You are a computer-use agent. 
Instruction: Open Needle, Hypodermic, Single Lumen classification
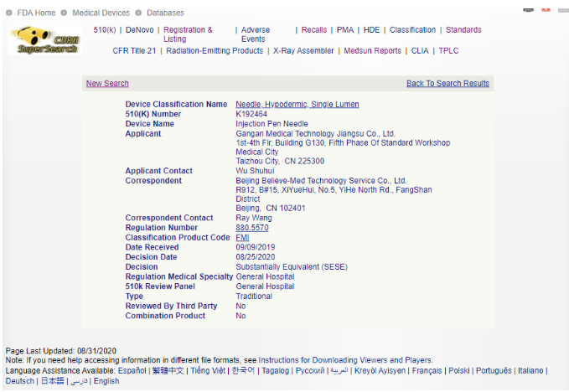point(297,105)
